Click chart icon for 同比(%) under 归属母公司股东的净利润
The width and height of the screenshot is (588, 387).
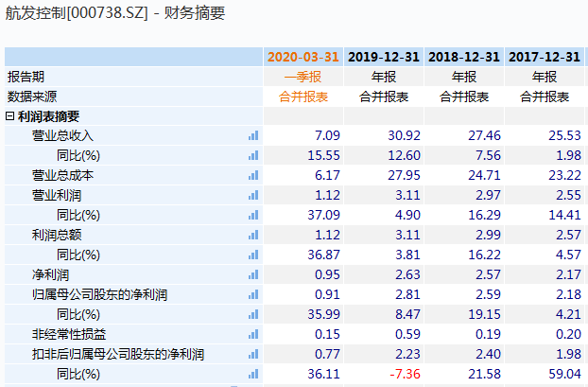[x=253, y=314]
